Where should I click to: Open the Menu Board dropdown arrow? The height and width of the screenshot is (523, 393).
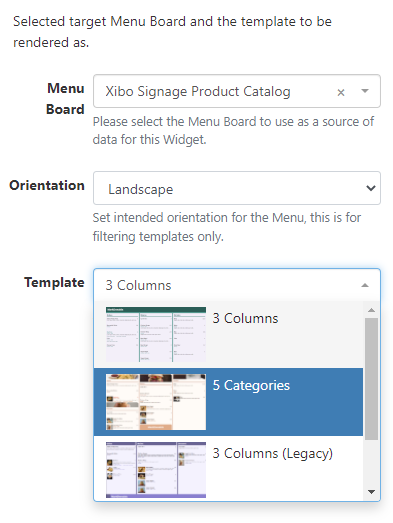pos(365,91)
